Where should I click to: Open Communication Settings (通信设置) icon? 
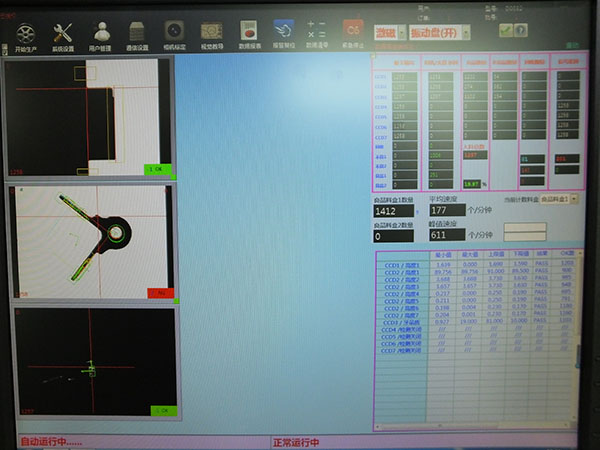(138, 34)
